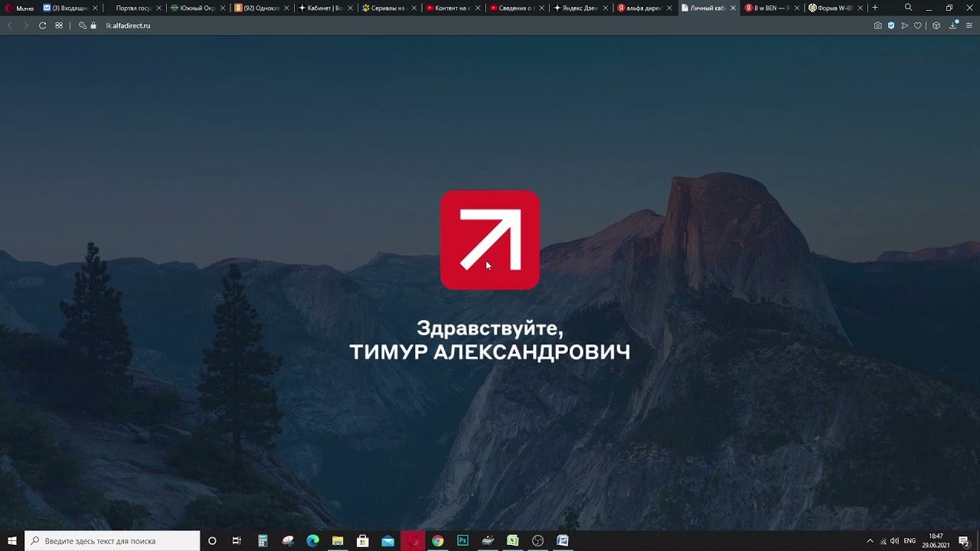Switch to Opera in the taskbar
Viewport: 980px width, 551px height.
413,540
